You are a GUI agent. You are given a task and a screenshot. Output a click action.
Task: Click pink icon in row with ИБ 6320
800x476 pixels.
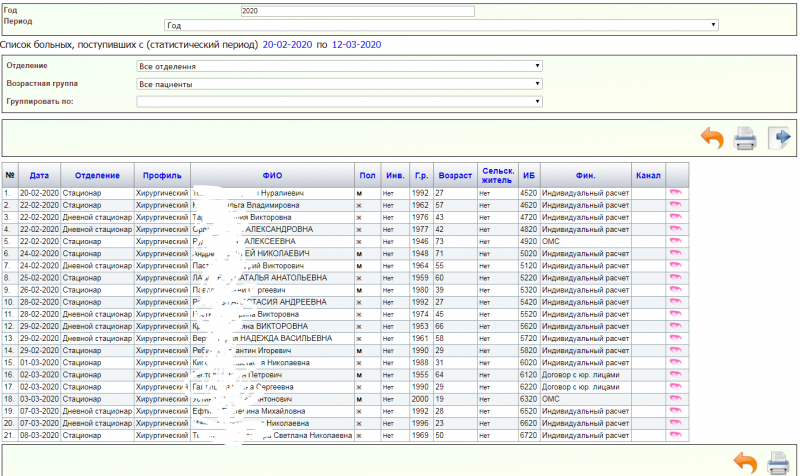676,399
